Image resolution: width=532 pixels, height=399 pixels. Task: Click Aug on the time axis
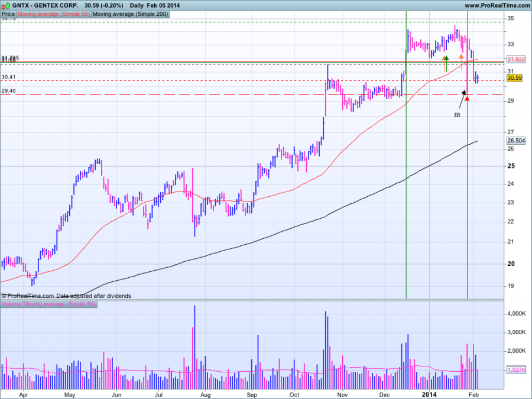pyautogui.click(x=205, y=395)
